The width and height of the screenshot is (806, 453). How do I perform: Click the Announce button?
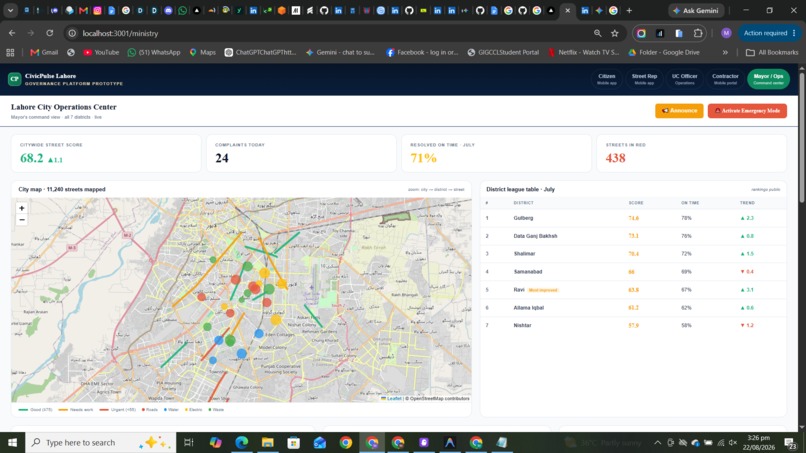[x=679, y=111]
